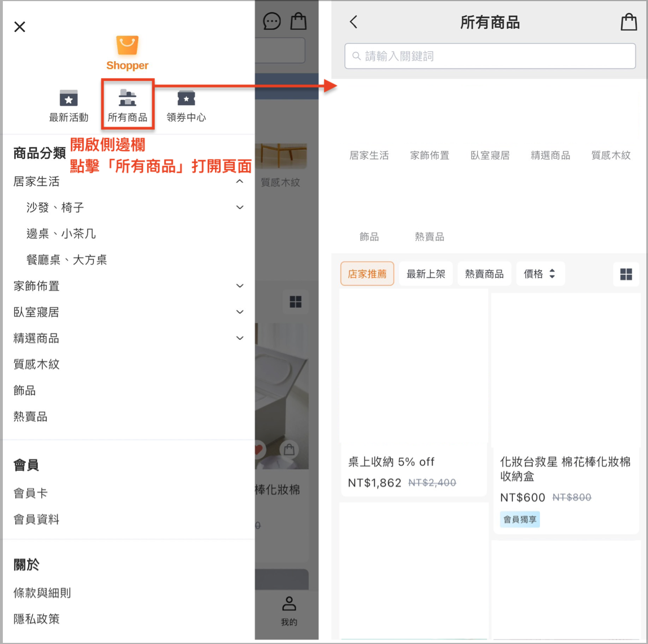Select 精選商品 category tile on the right
Screen dimensions: 648x644
pyautogui.click(x=551, y=156)
